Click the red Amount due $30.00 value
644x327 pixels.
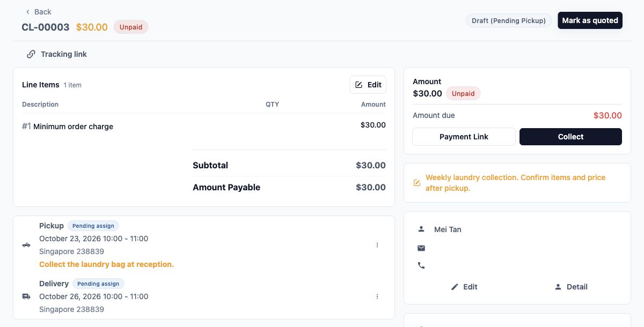(x=608, y=115)
